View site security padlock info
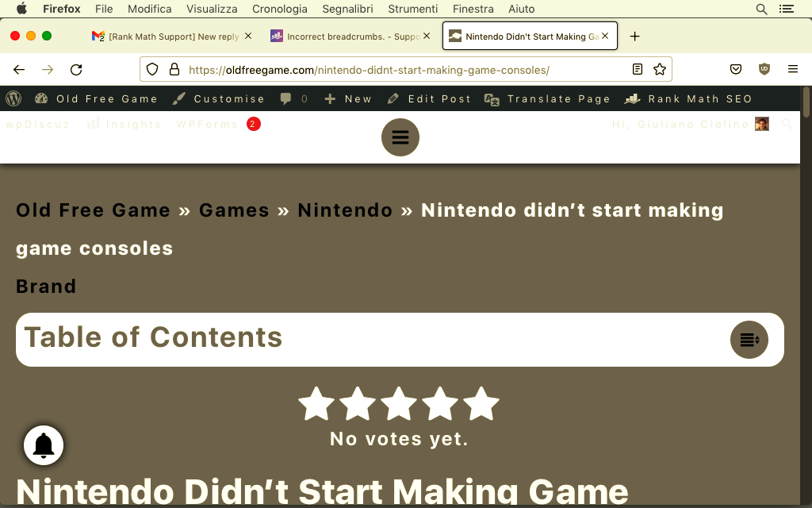The image size is (812, 508). 174,70
